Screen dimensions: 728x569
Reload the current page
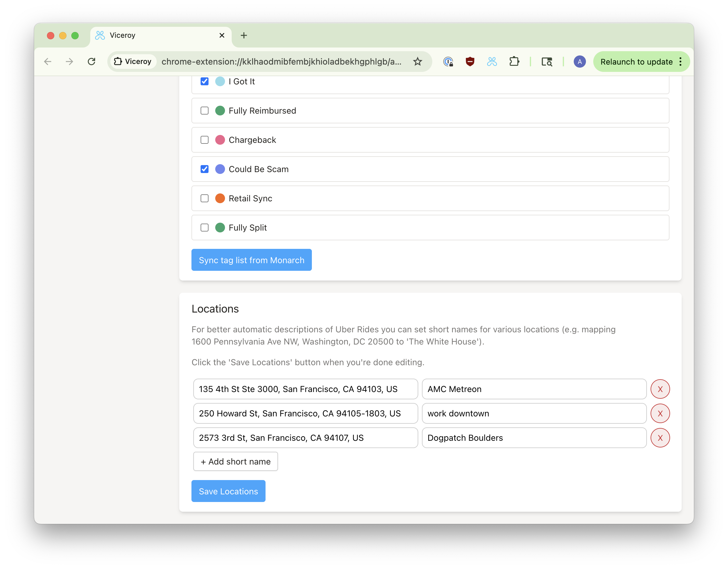click(x=91, y=62)
